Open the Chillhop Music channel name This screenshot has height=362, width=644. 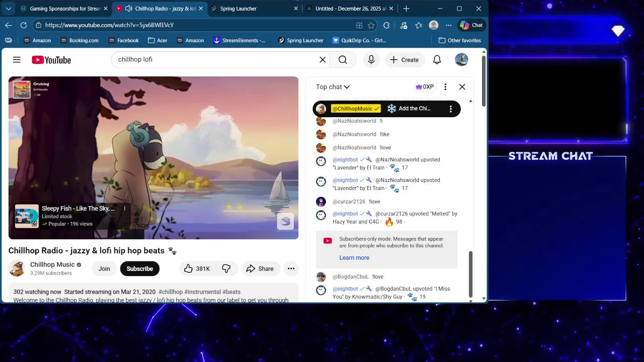(x=52, y=264)
